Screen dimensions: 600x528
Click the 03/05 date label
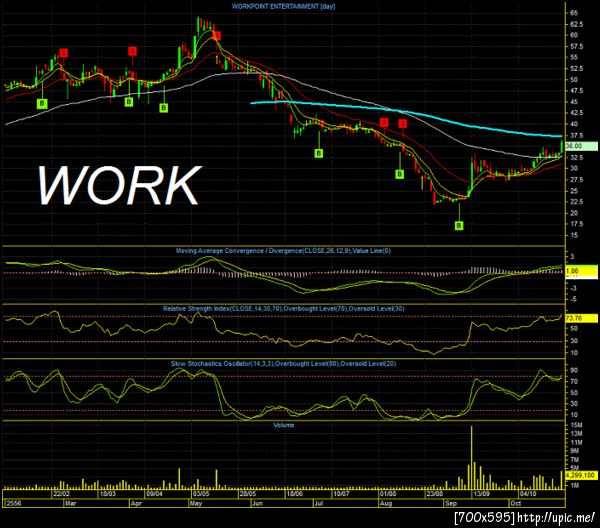point(201,494)
